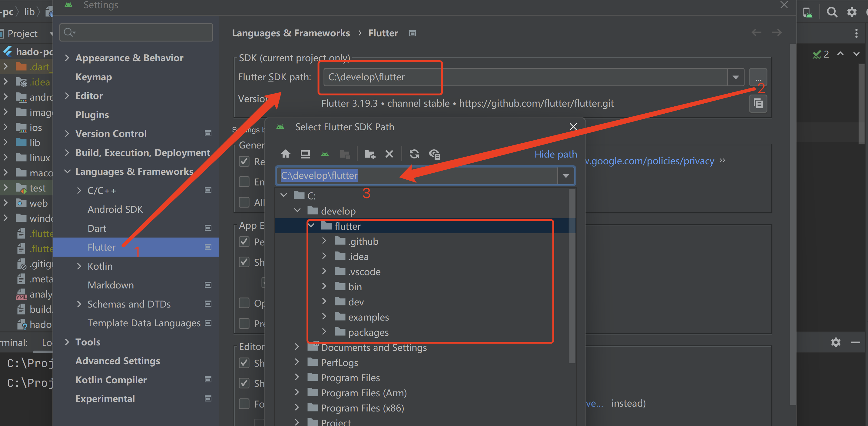
Task: Click the browse button for Flutter SDK path
Action: click(x=758, y=77)
